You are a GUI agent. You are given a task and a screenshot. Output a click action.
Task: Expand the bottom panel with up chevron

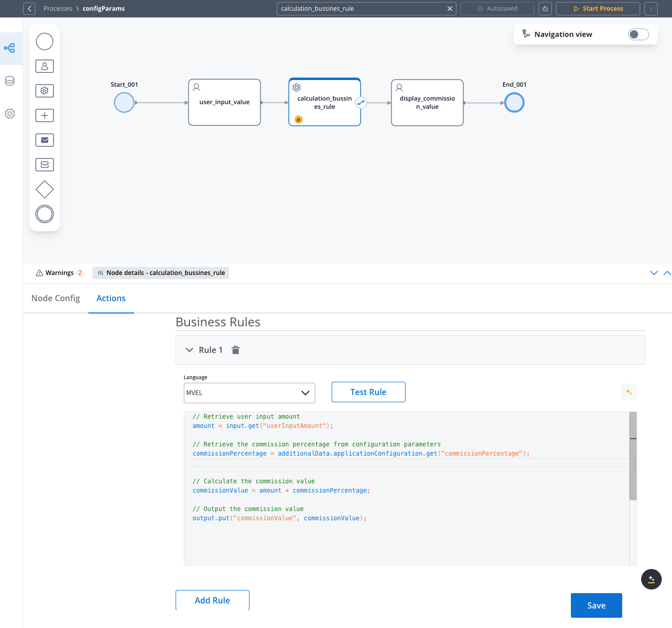(667, 273)
